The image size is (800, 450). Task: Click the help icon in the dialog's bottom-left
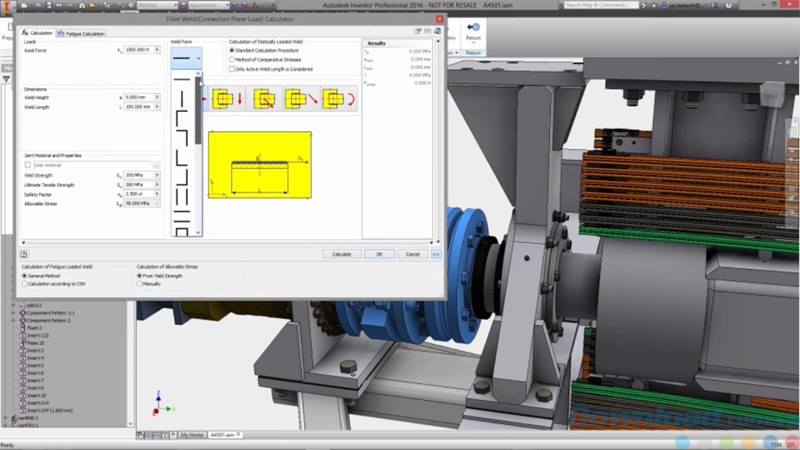click(x=24, y=254)
